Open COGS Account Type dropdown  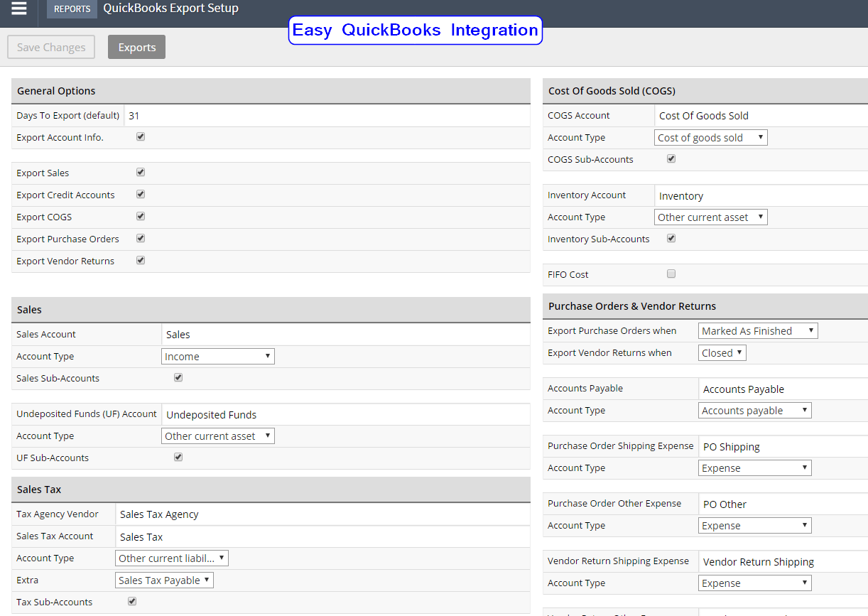click(711, 138)
